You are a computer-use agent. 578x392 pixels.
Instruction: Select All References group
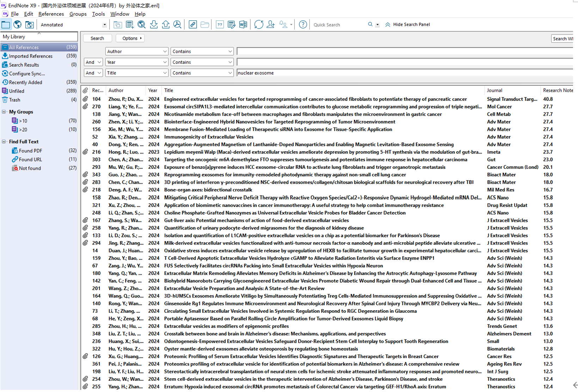(39, 47)
